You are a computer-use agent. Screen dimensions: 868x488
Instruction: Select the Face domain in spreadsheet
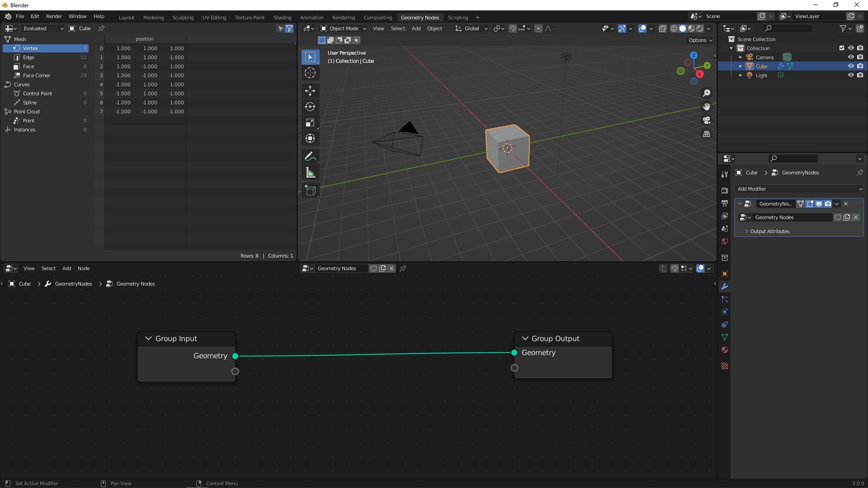tap(28, 66)
